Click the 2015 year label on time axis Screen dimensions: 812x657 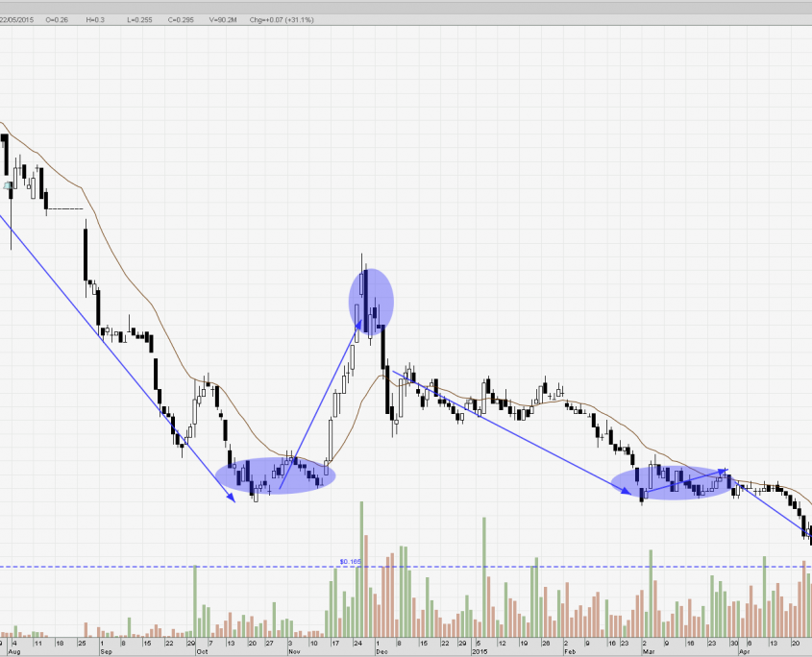tap(481, 650)
